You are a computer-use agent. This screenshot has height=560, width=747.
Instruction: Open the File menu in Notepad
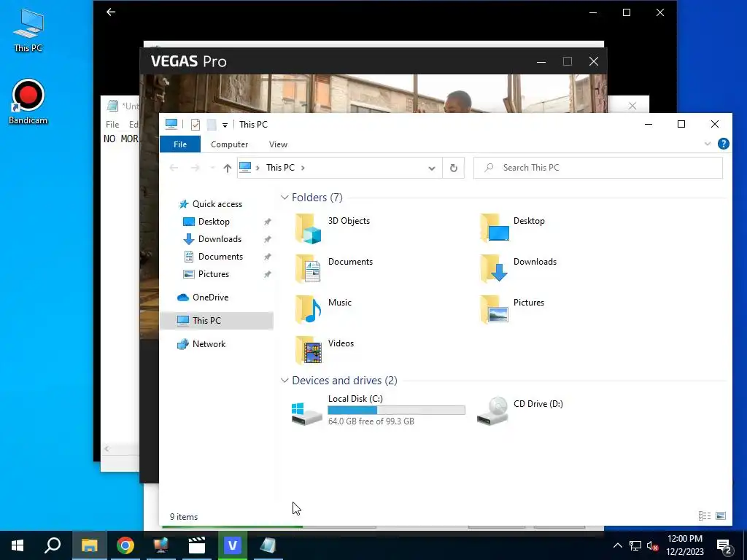click(x=112, y=124)
